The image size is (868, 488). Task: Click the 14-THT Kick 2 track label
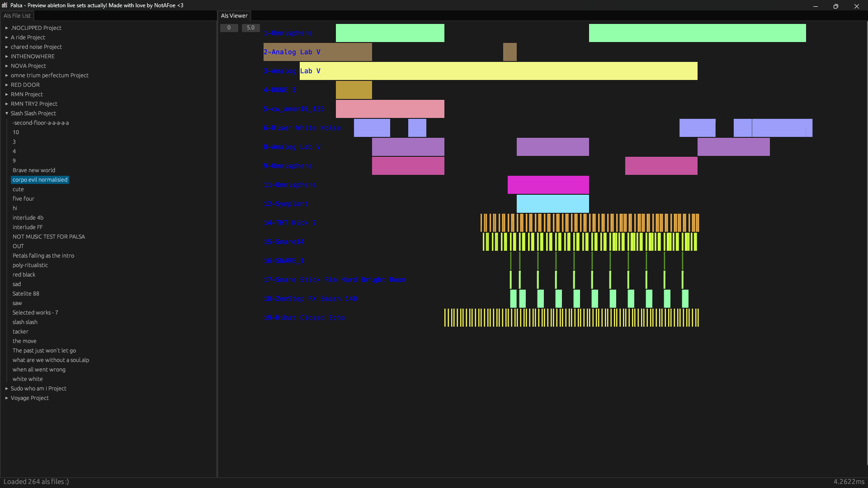click(290, 223)
